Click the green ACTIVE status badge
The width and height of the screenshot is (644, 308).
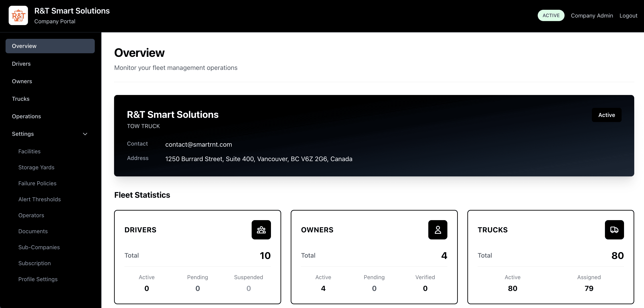coord(551,16)
